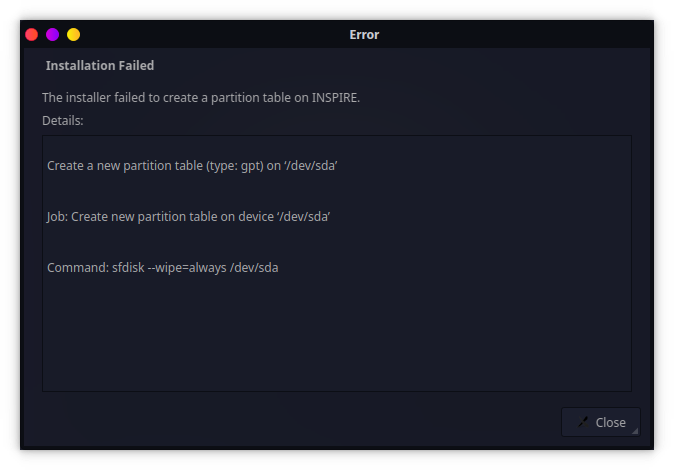674x470 pixels.
Task: Click the red window control button
Action: pyautogui.click(x=31, y=34)
